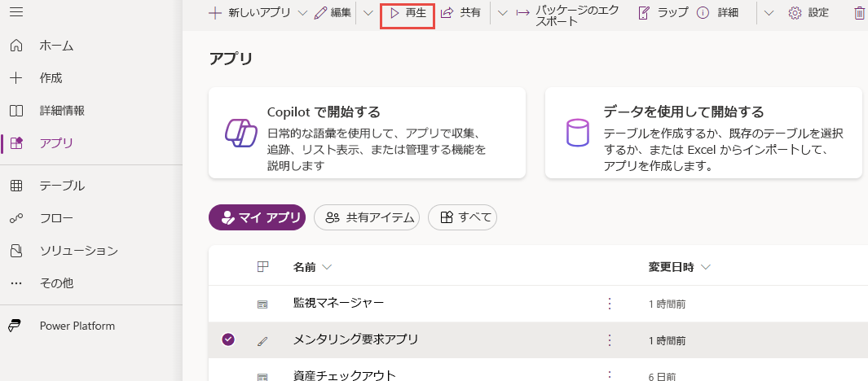868x381 pixels.
Task: Uncheck the メンタリング要求アプリ row checkmark
Action: point(228,339)
